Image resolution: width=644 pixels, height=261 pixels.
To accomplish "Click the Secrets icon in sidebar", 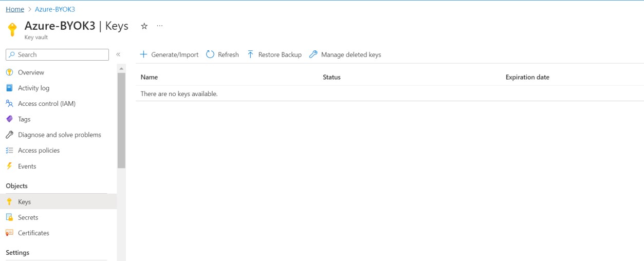I will tap(9, 217).
